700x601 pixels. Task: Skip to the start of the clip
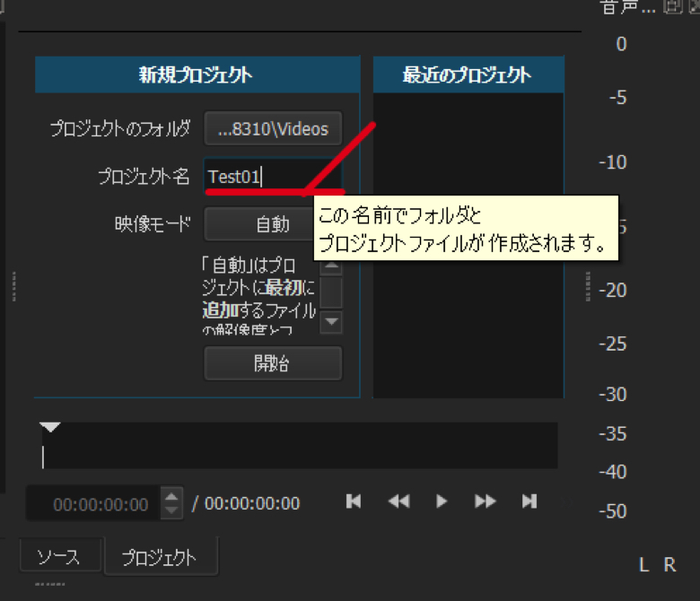click(x=353, y=501)
